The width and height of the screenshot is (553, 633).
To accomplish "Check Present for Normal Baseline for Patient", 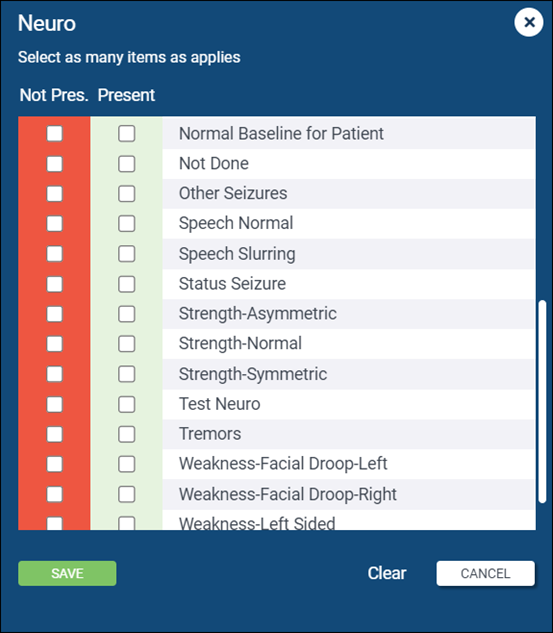I will pyautogui.click(x=127, y=134).
